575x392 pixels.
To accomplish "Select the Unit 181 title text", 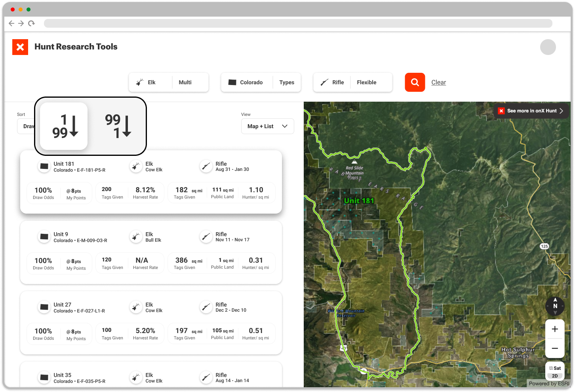I will [x=64, y=164].
